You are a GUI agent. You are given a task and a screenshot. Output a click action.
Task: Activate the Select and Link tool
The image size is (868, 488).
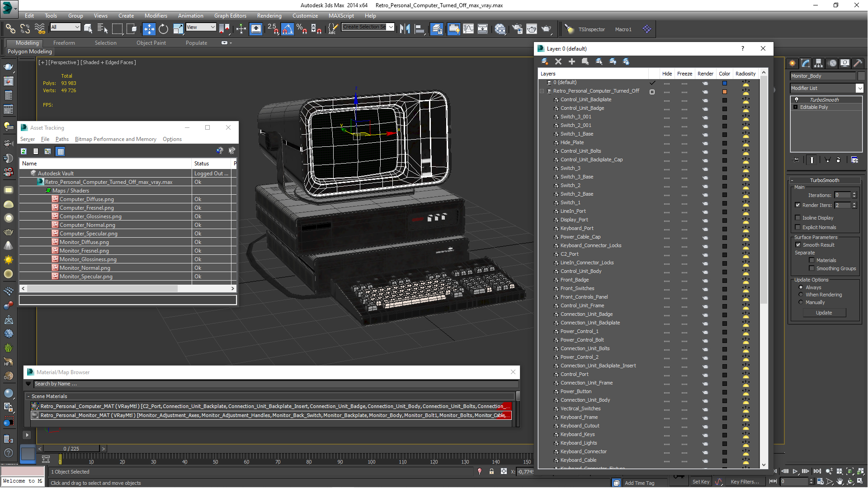click(x=10, y=29)
